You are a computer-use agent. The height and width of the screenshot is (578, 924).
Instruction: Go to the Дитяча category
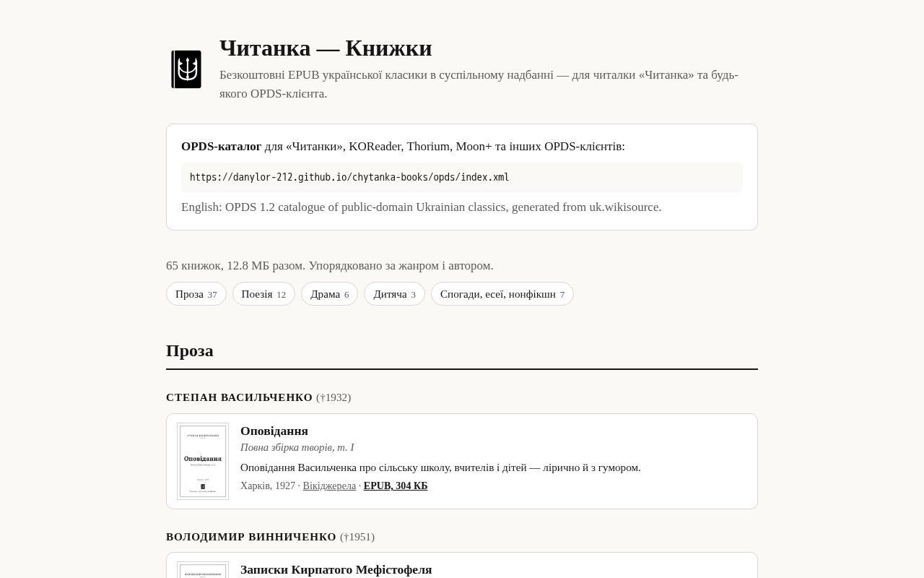394,294
